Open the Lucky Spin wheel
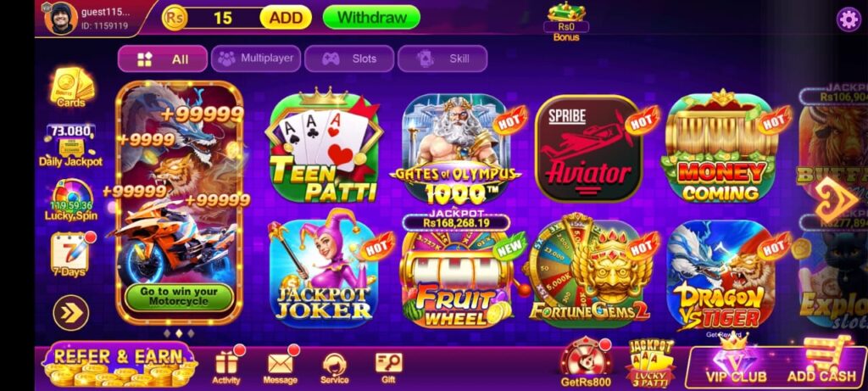This screenshot has height=391, width=868. pyautogui.click(x=71, y=200)
